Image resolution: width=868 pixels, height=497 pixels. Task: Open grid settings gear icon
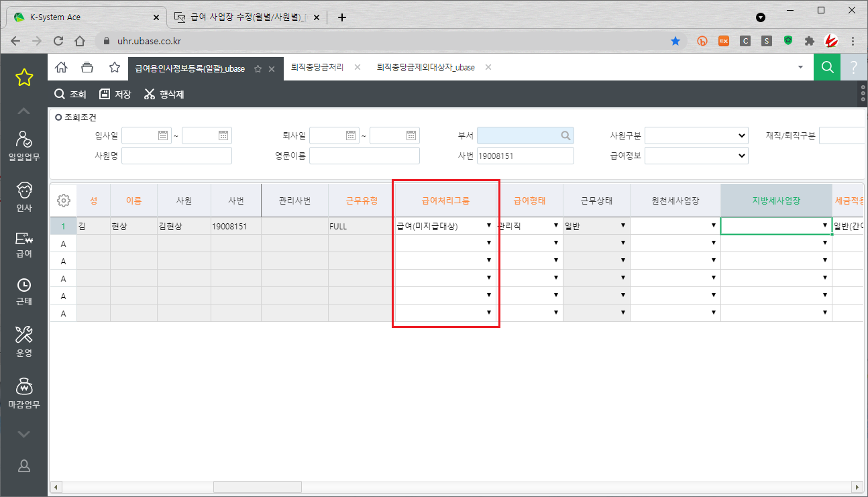pyautogui.click(x=64, y=200)
